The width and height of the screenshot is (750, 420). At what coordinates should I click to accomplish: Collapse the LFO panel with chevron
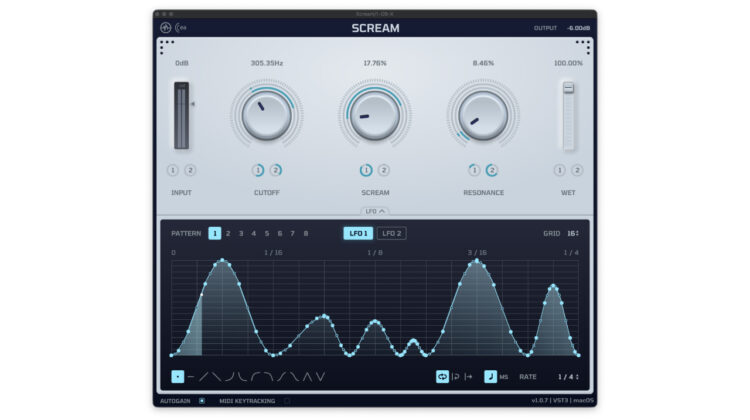[x=375, y=211]
